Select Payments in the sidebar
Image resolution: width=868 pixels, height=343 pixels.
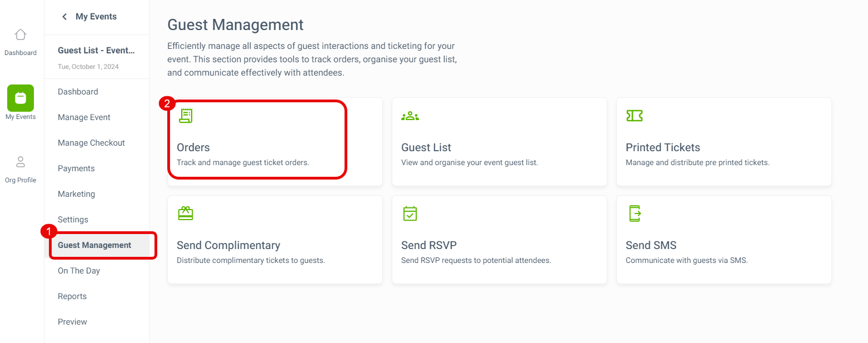[x=76, y=168]
